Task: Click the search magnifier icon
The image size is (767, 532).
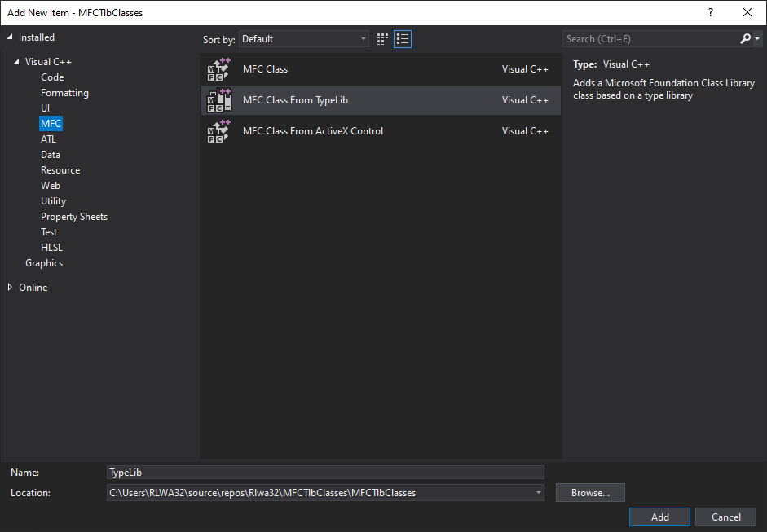Action: pos(745,38)
